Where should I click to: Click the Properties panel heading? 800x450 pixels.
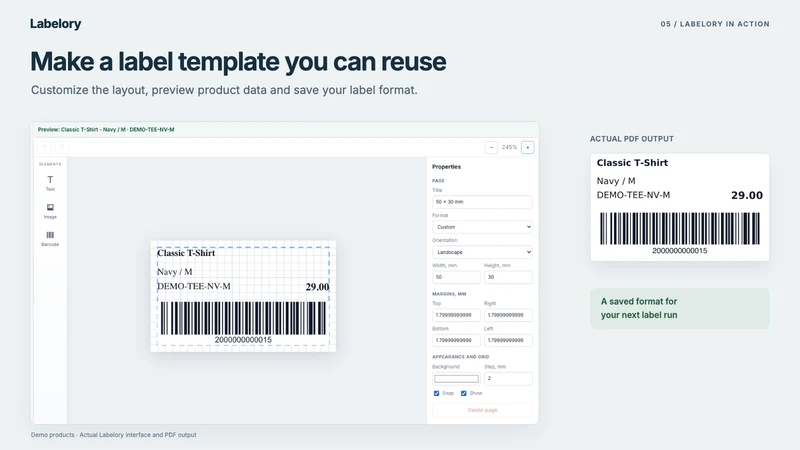pyautogui.click(x=446, y=167)
